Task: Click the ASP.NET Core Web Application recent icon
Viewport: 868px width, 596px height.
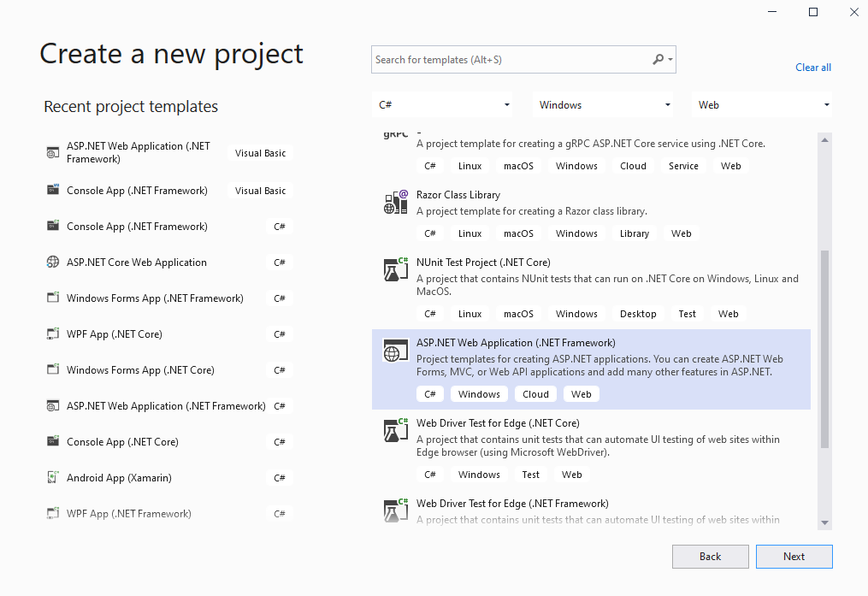Action: coord(53,263)
